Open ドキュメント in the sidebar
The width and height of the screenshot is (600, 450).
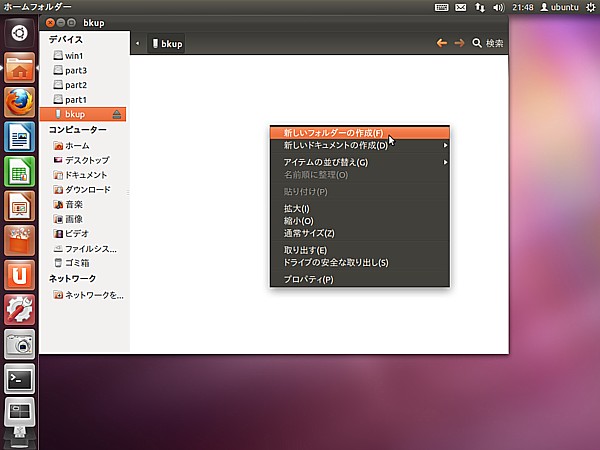(x=83, y=175)
